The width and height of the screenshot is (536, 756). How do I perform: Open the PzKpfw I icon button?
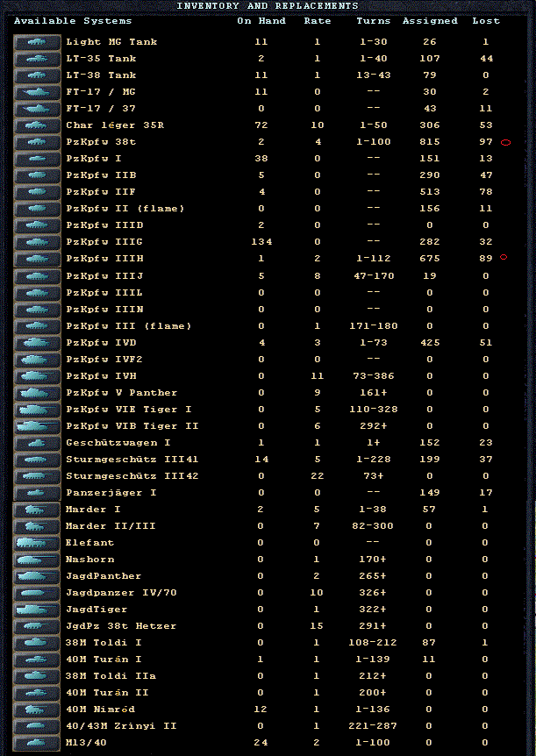click(x=38, y=159)
